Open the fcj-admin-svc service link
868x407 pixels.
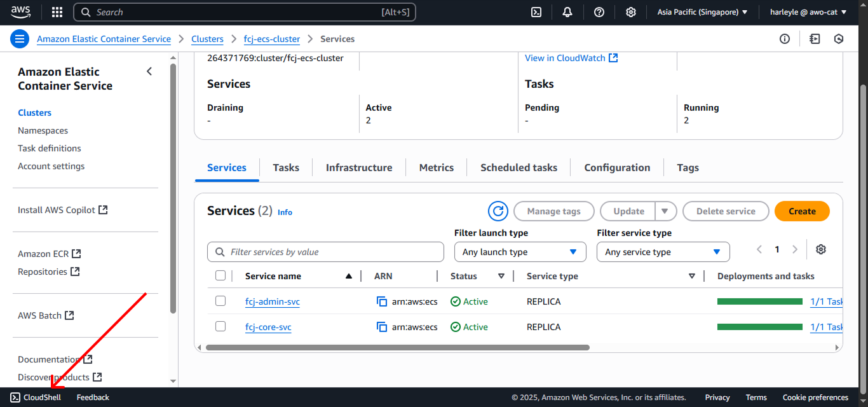tap(273, 301)
